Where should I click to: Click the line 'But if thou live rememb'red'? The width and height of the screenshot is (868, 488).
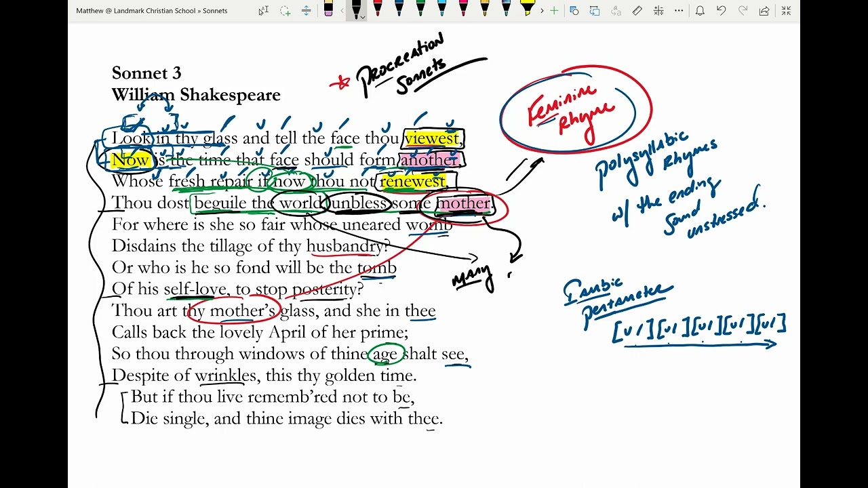(x=272, y=397)
